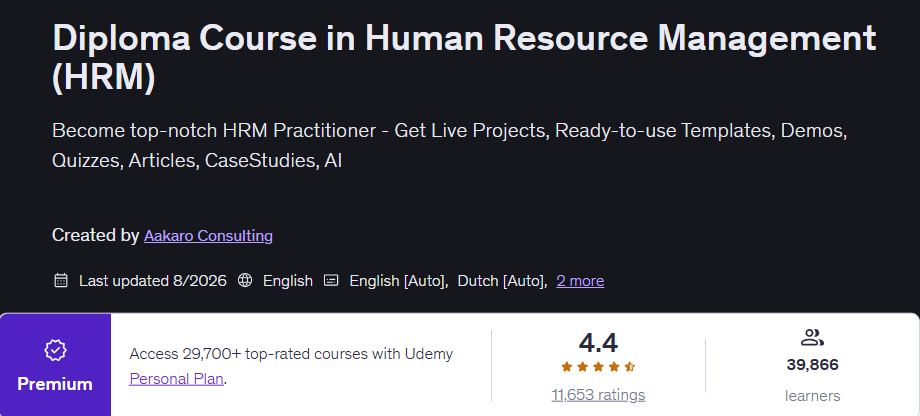Expand the '2 more' subtitles link
This screenshot has width=920, height=416.
coord(580,281)
